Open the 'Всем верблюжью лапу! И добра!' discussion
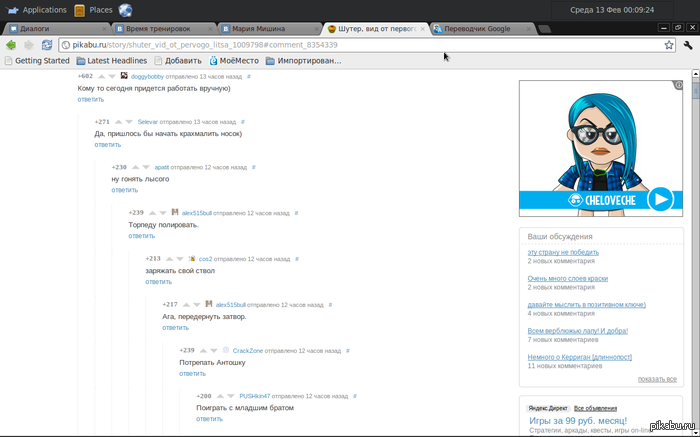This screenshot has height=437, width=700. tap(578, 331)
